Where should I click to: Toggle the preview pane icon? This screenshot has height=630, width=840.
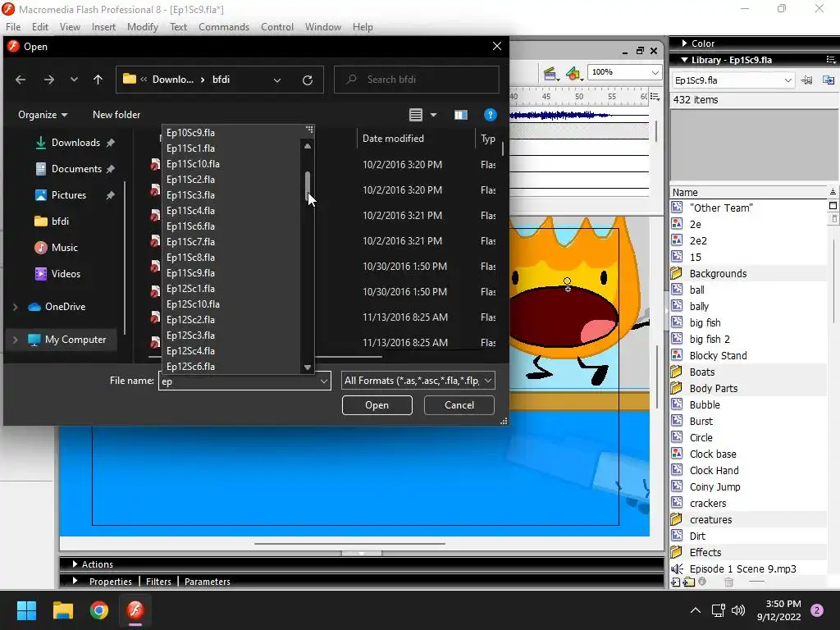[x=461, y=115]
